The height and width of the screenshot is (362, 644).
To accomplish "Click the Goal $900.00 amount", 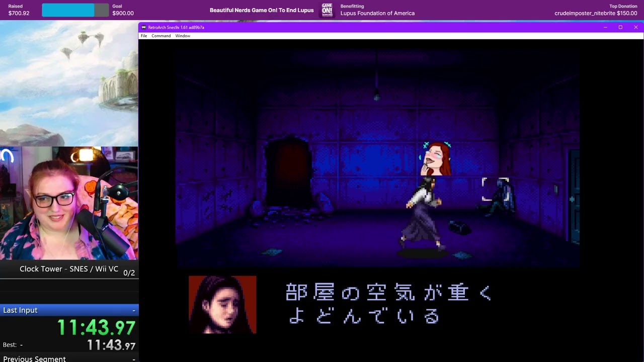I will (x=123, y=13).
